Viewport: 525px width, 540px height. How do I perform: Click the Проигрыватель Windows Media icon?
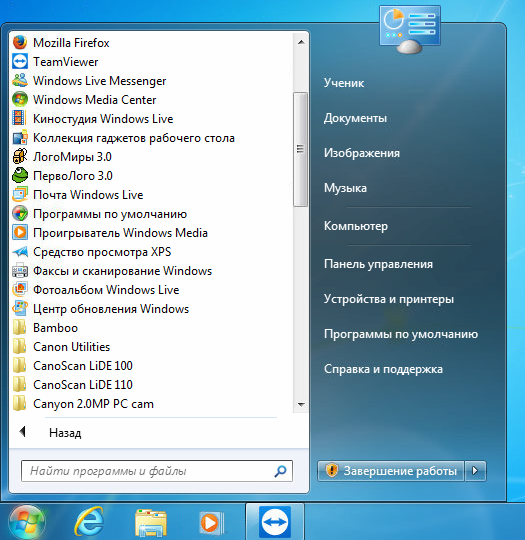pyautogui.click(x=20, y=232)
